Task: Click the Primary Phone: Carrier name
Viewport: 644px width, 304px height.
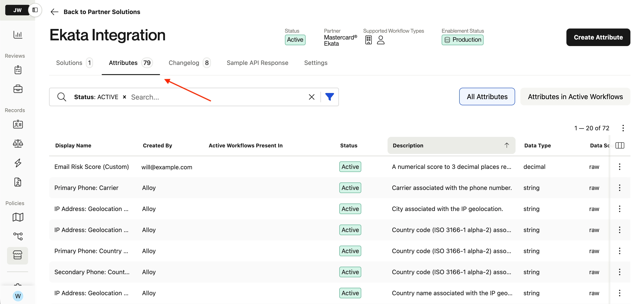Action: (86, 188)
